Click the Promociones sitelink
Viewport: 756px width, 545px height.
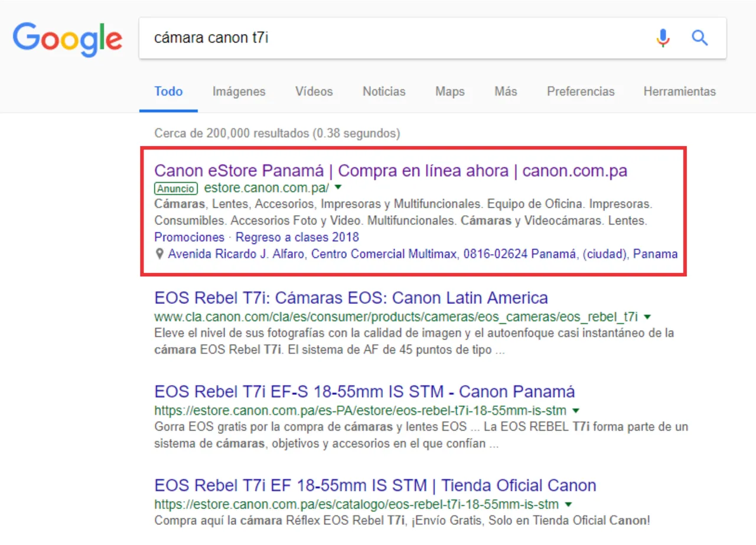click(x=190, y=237)
